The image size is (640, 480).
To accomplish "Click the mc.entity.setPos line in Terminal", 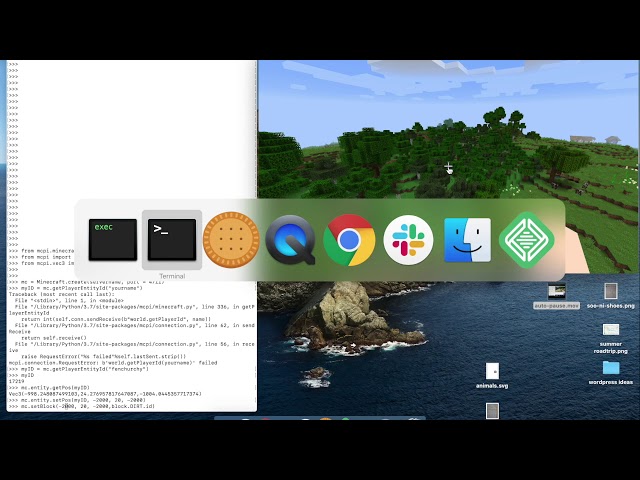I will (x=77, y=400).
